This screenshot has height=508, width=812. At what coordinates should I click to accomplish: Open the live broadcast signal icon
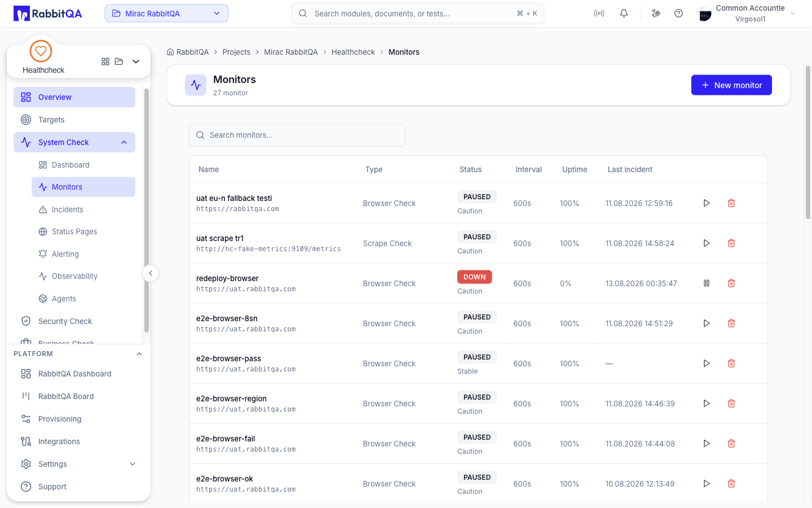pyautogui.click(x=599, y=14)
